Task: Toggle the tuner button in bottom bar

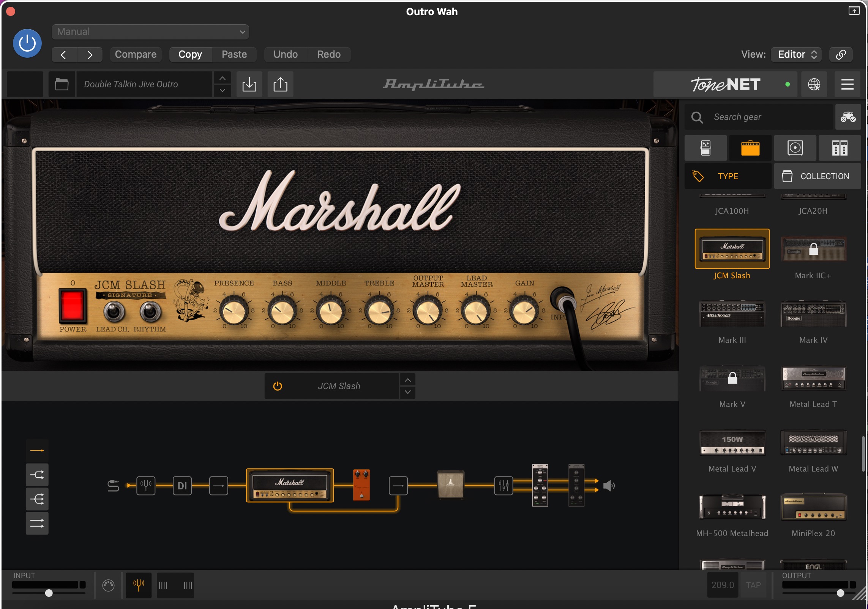Action: tap(139, 585)
